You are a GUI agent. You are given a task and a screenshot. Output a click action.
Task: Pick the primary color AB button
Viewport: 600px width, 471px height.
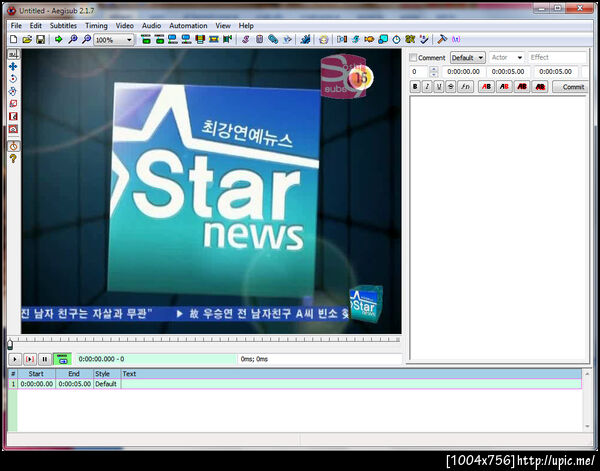[x=486, y=87]
